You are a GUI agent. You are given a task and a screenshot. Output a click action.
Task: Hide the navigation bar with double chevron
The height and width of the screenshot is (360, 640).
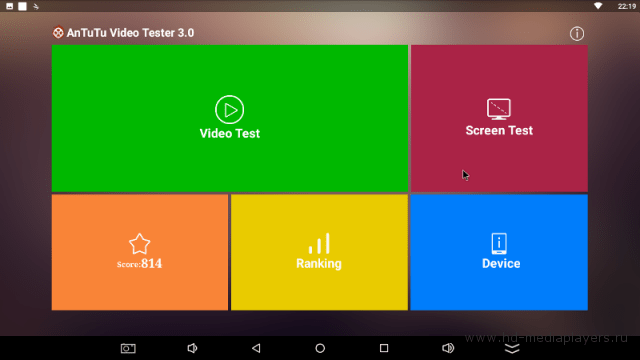click(x=512, y=348)
